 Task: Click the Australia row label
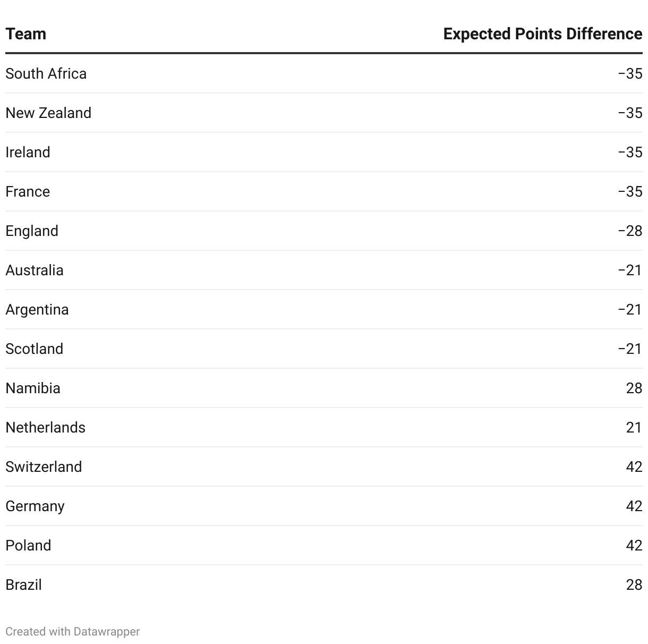tap(35, 270)
